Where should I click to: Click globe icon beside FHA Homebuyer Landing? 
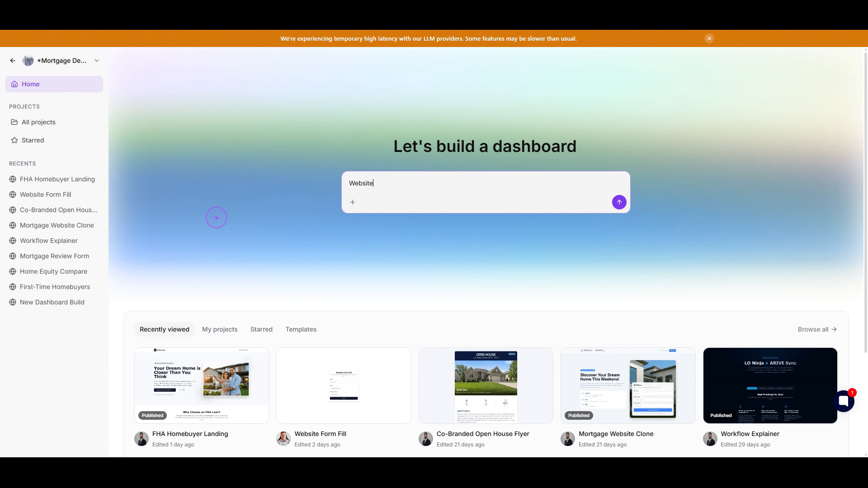click(x=13, y=179)
